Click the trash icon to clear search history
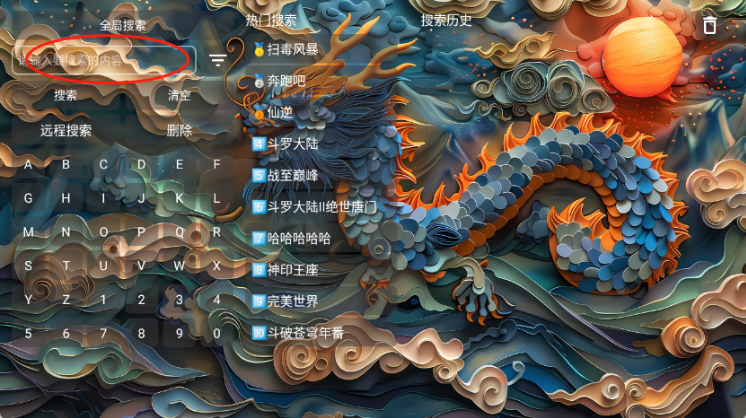Image resolution: width=746 pixels, height=418 pixels. tap(709, 25)
